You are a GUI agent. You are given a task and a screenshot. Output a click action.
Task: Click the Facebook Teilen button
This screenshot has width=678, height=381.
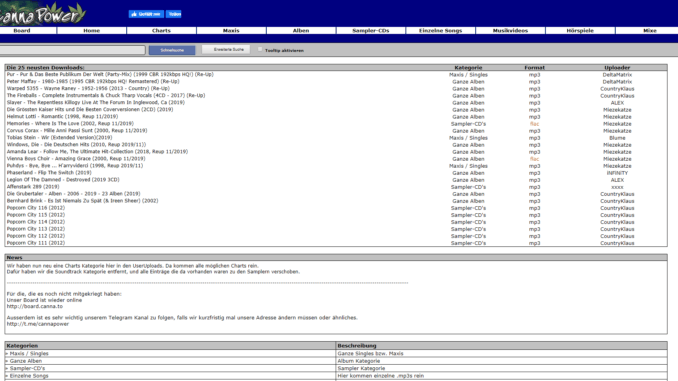pos(174,14)
